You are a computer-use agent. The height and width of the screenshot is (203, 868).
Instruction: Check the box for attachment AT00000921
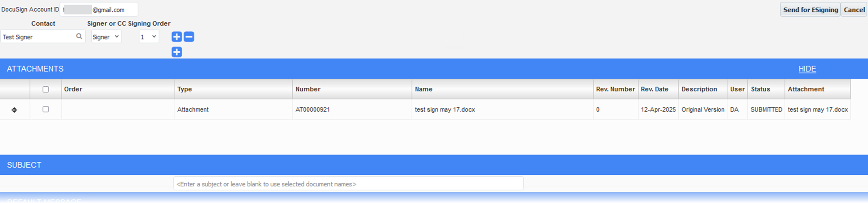point(46,109)
